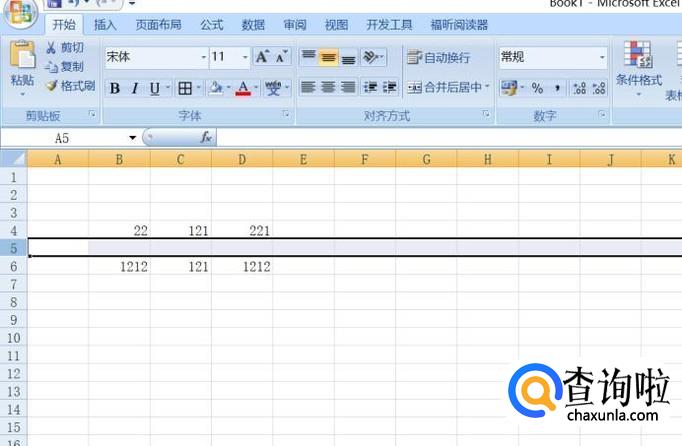The image size is (682, 446).
Task: Click 合并后居中 merge and center
Action: pyautogui.click(x=445, y=87)
